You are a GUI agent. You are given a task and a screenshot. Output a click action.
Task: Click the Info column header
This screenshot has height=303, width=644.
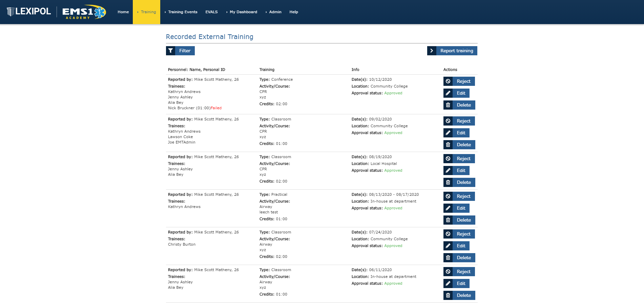pos(355,70)
